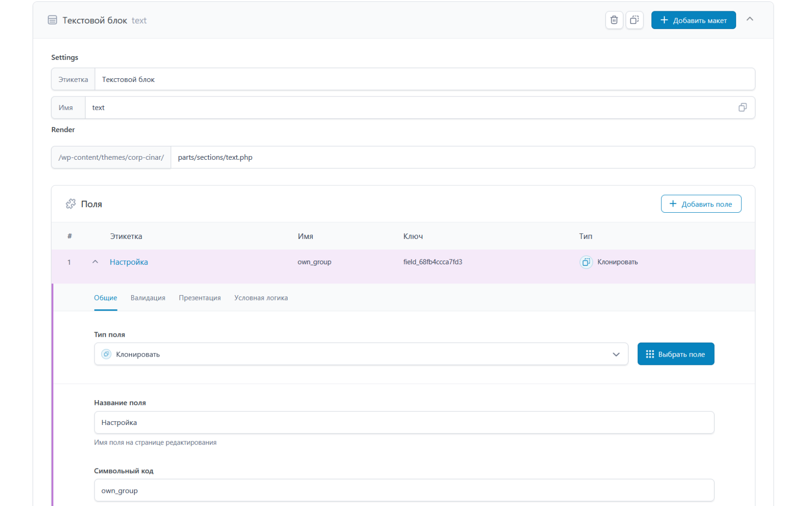Image resolution: width=812 pixels, height=506 pixels.
Task: Collapse the Текстовой блок layout panel
Action: click(x=749, y=19)
